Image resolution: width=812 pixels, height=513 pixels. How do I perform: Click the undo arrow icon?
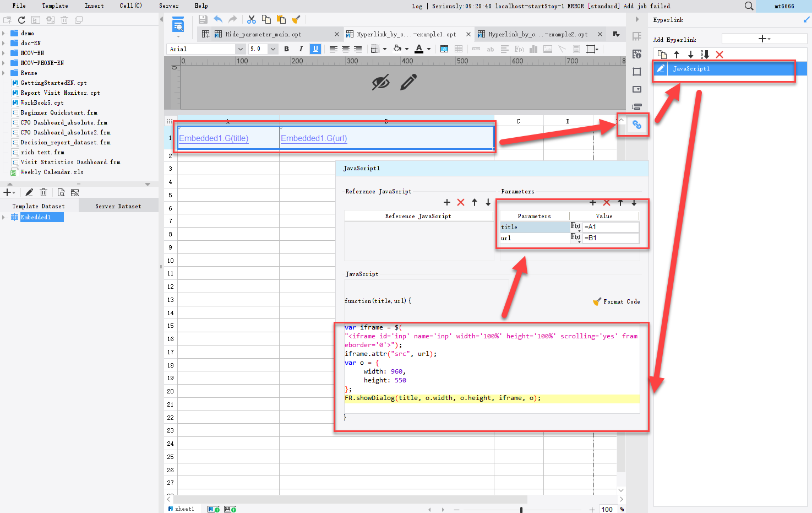[218, 19]
